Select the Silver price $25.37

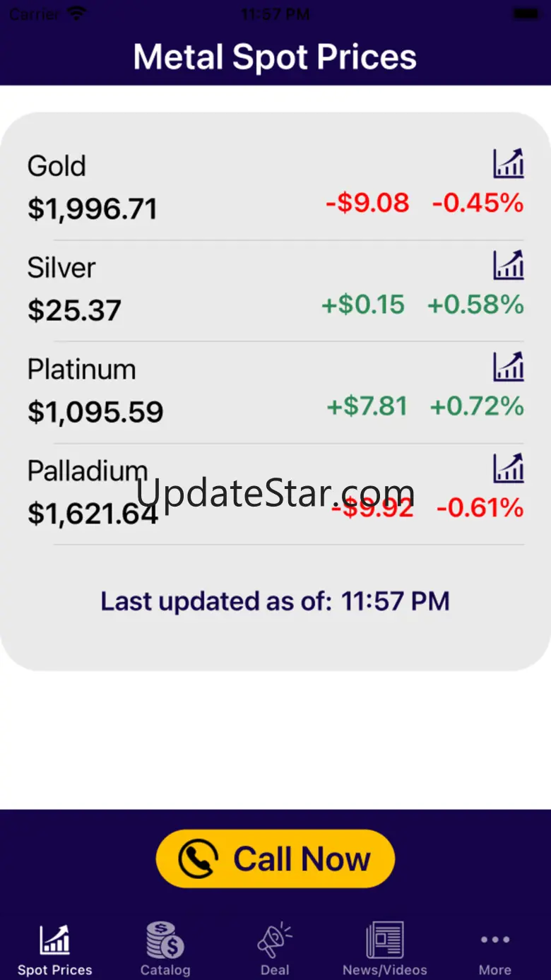tap(74, 311)
